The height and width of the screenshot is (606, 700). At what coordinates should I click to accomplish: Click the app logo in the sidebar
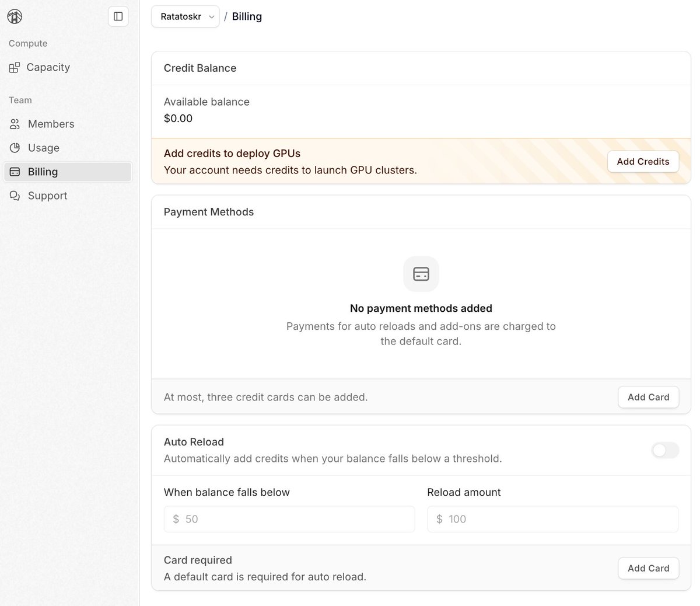pos(15,17)
